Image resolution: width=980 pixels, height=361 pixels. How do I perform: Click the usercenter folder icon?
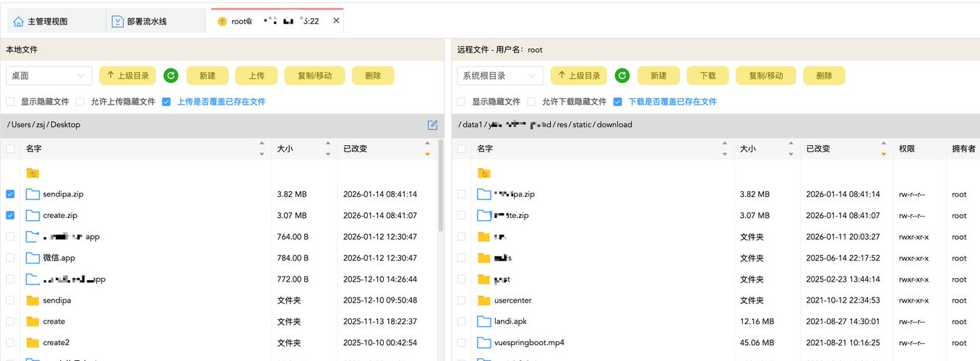pyautogui.click(x=484, y=300)
